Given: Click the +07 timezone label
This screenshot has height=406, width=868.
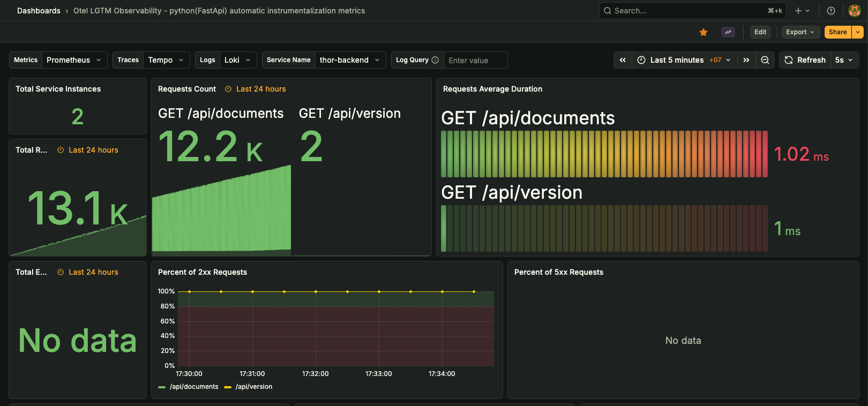Looking at the screenshot, I should click(x=715, y=60).
